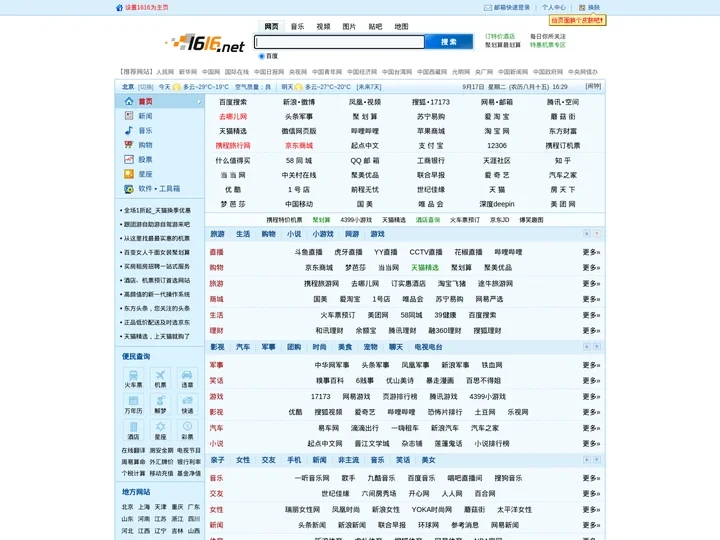The width and height of the screenshot is (720, 540).
Task: Expand the [未来7天] weather forecast
Action: pos(369,87)
